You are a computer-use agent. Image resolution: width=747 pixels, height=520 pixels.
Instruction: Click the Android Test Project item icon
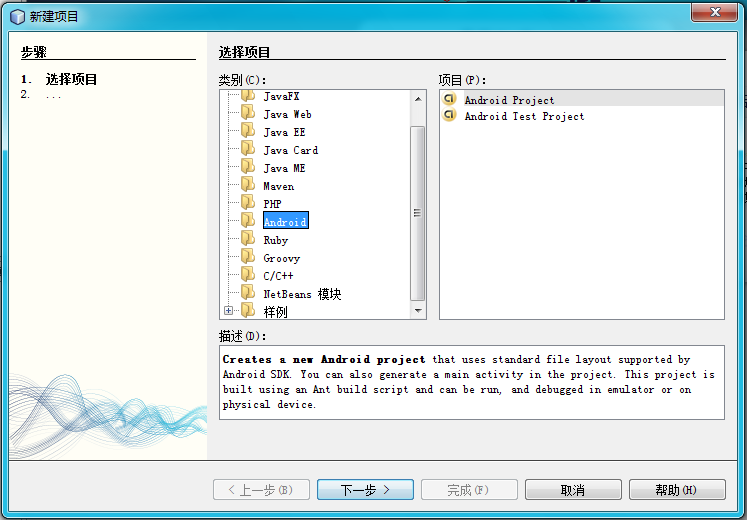(x=449, y=115)
